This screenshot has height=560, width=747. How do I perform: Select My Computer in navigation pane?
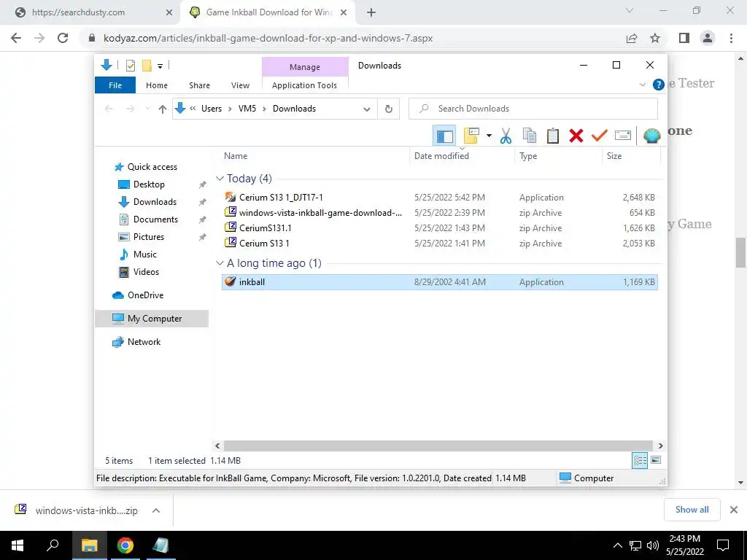[152, 319]
